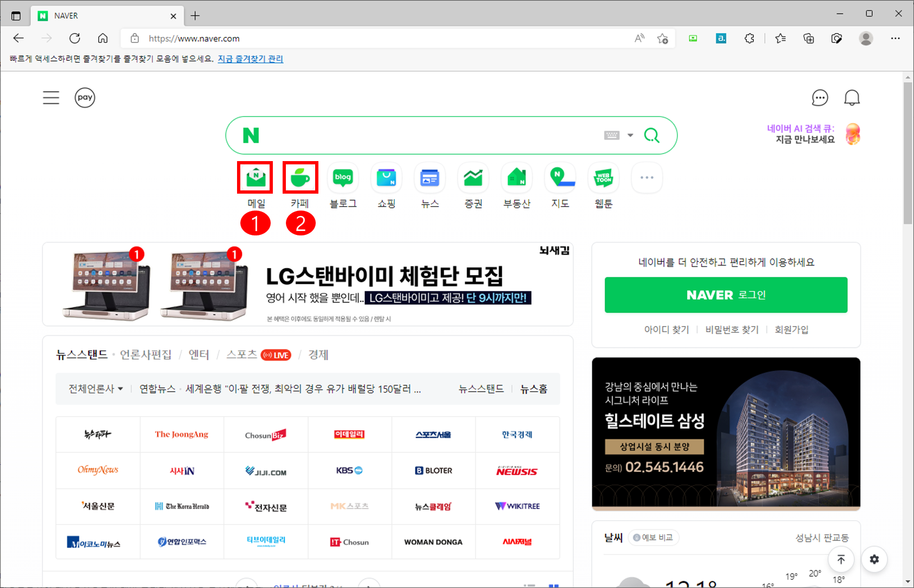
Task: Go back with browser back arrow
Action: click(x=18, y=38)
